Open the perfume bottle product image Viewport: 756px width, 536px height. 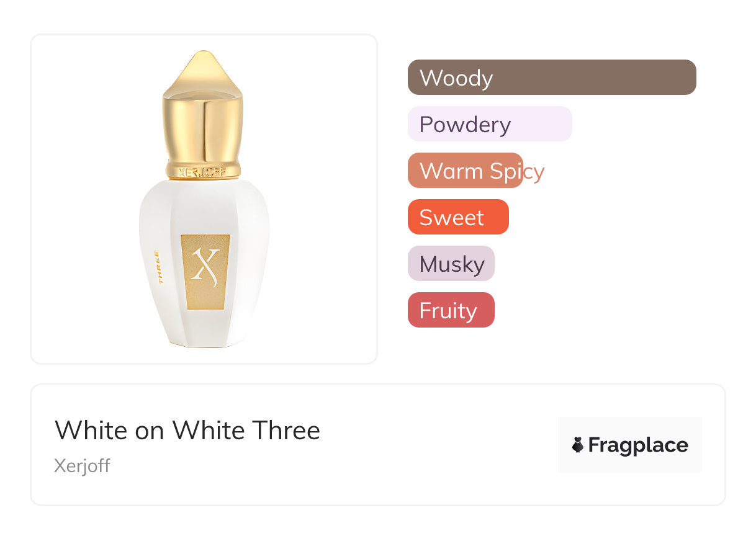[204, 199]
